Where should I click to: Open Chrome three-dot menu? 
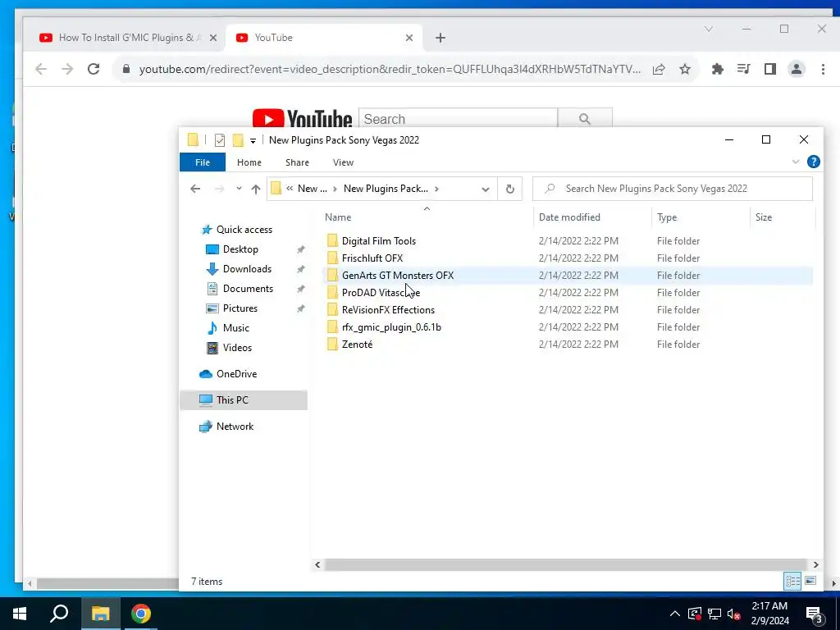[823, 69]
